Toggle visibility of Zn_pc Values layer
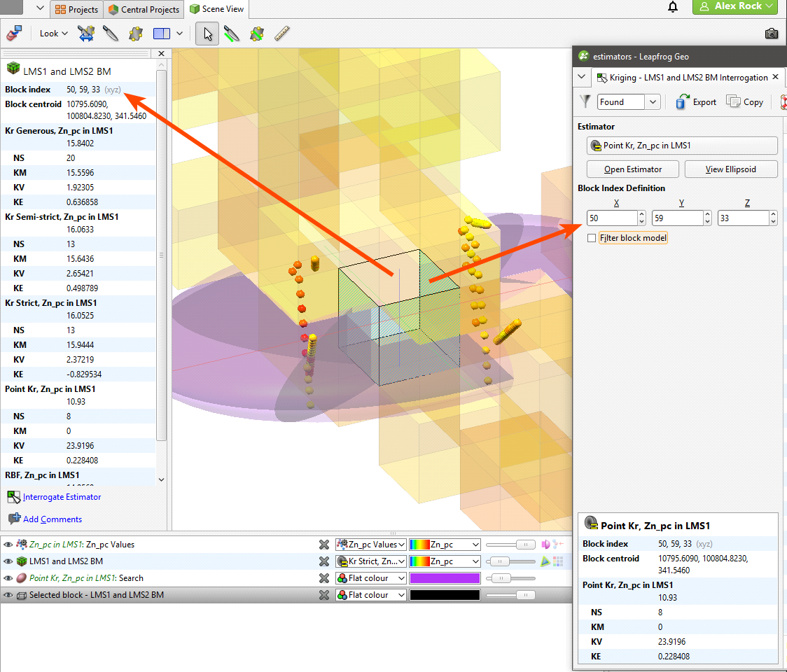Image resolution: width=787 pixels, height=672 pixels. click(8, 545)
